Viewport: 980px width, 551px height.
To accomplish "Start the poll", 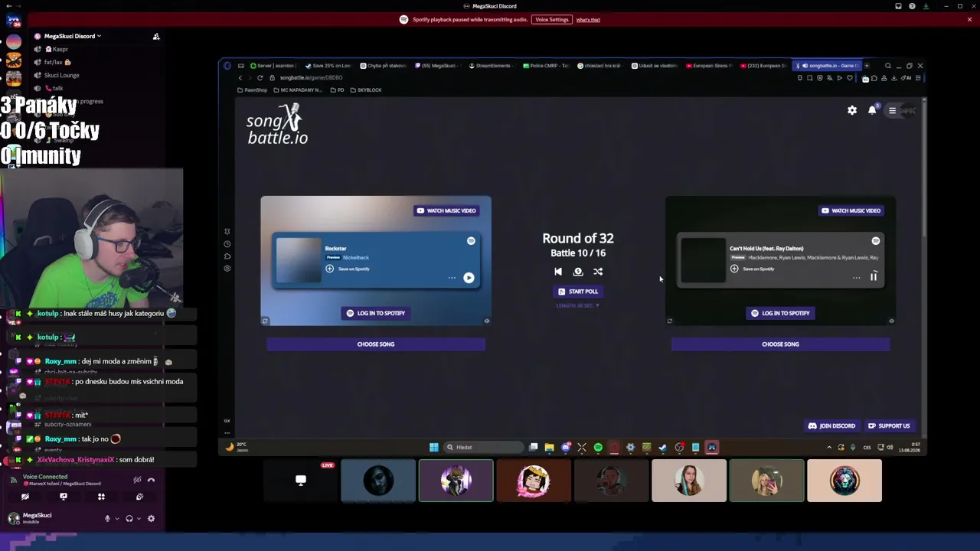I will pyautogui.click(x=578, y=292).
